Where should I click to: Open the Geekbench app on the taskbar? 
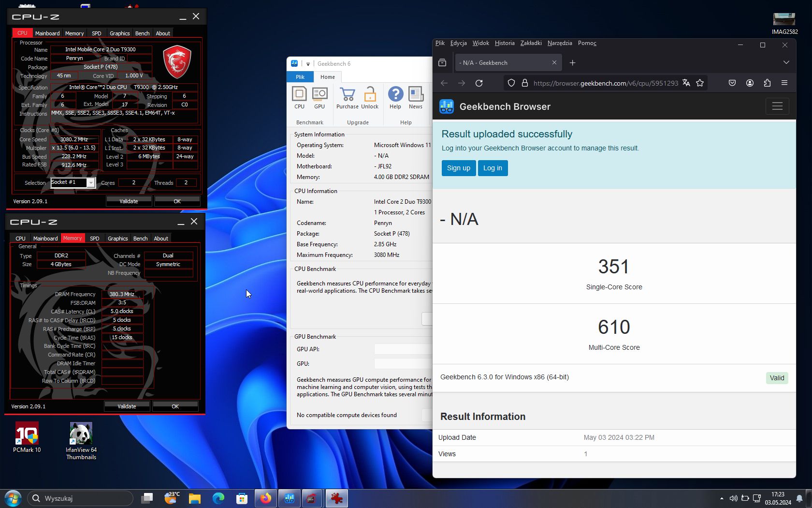(289, 498)
